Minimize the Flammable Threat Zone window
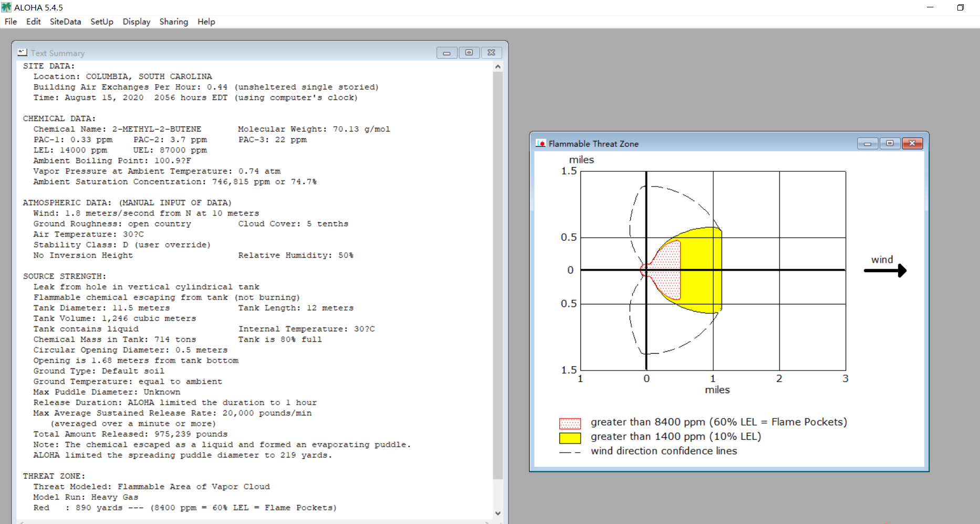The height and width of the screenshot is (524, 980). tap(868, 143)
